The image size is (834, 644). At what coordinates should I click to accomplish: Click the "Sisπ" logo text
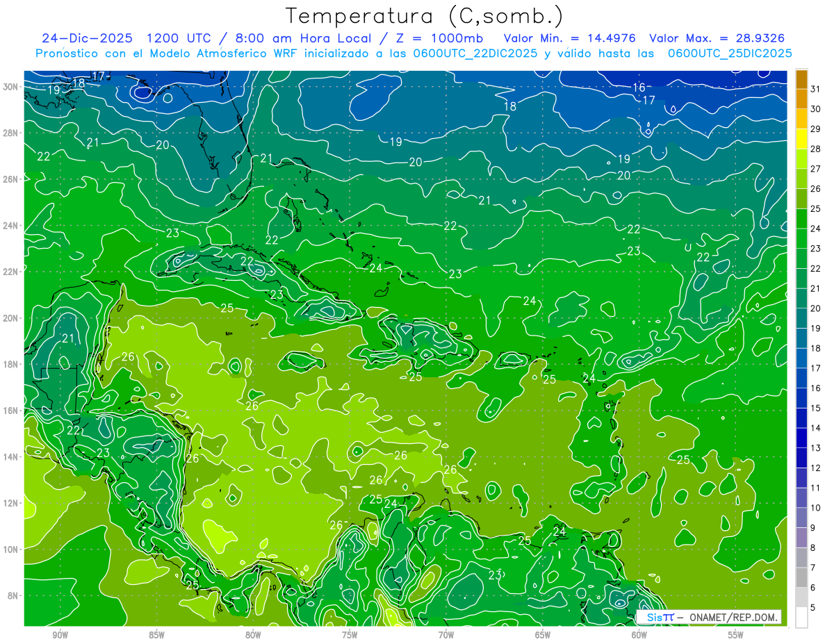pyautogui.click(x=660, y=617)
